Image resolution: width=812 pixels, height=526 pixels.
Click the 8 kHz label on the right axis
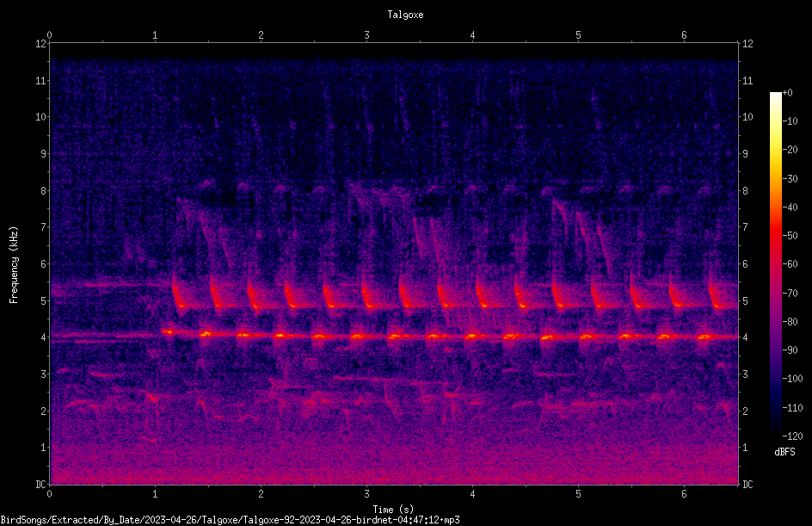[745, 191]
